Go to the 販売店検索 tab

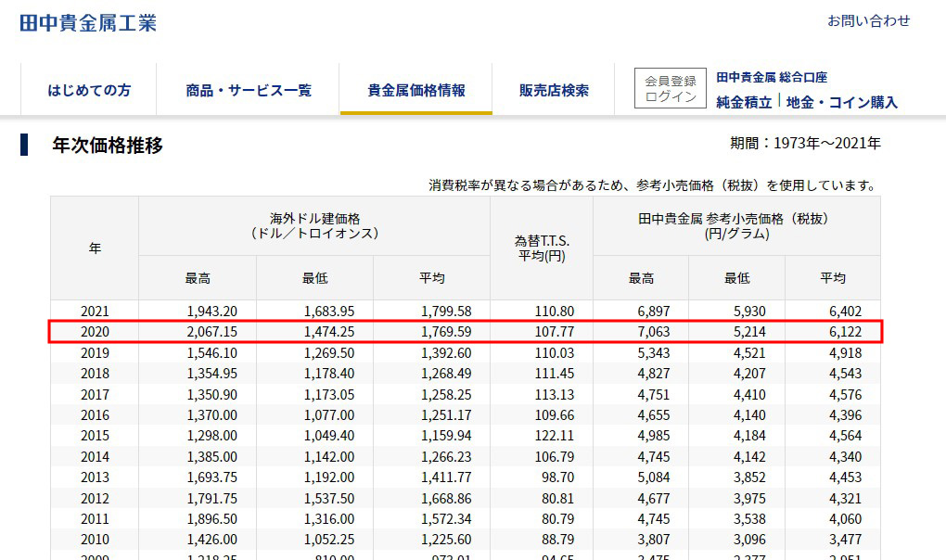point(554,90)
